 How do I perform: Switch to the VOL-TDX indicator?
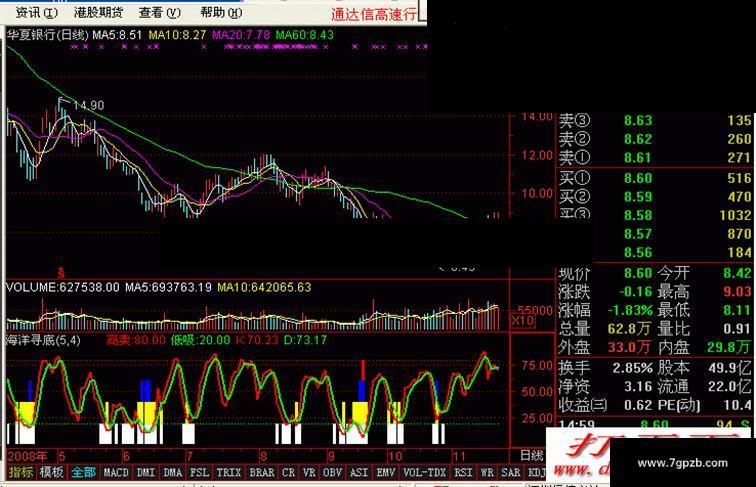tap(425, 473)
